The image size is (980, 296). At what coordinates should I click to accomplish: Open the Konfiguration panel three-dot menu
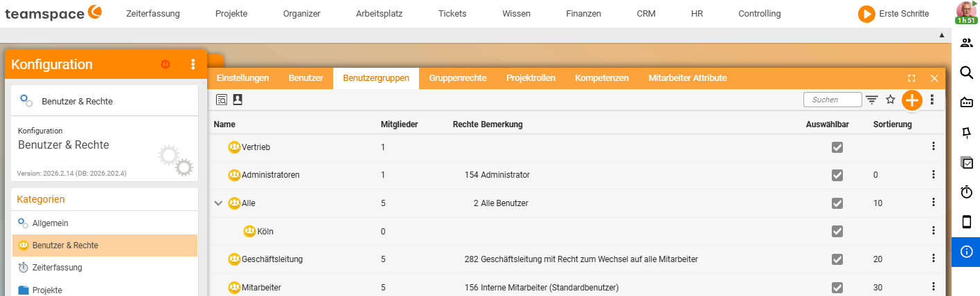pyautogui.click(x=193, y=64)
